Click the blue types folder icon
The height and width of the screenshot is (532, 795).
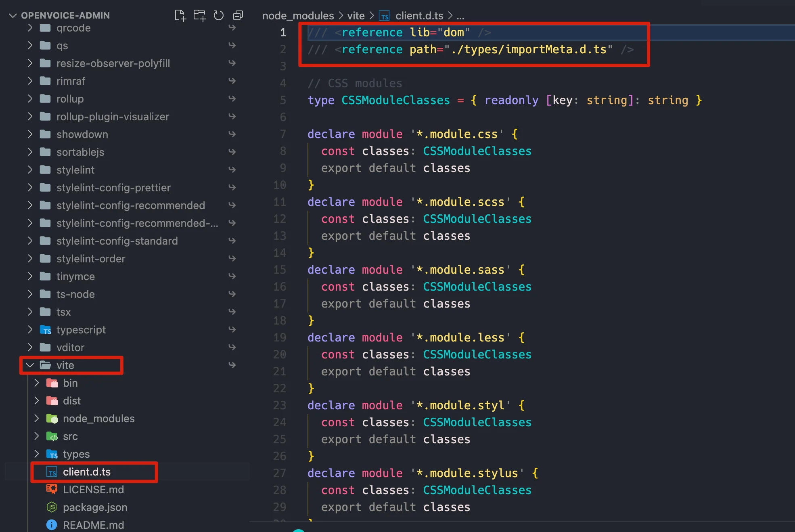52,454
